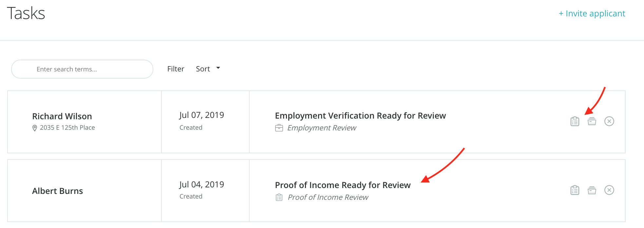
Task: Click the small clipboard beside Proof of Income Review
Action: tap(279, 197)
